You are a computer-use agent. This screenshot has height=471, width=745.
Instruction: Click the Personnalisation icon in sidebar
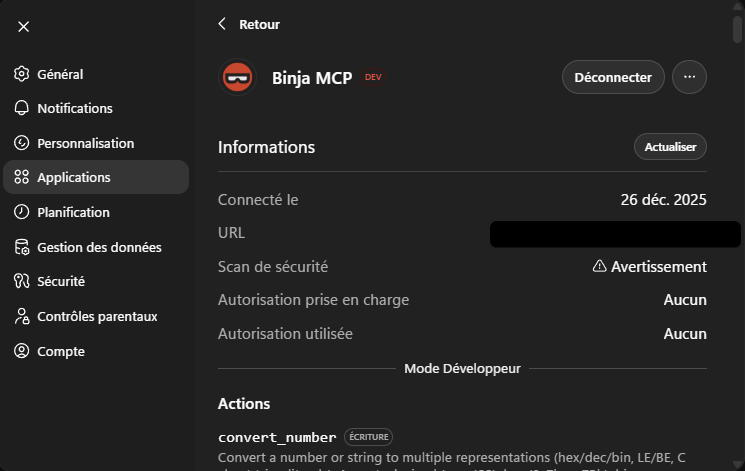[x=21, y=143]
